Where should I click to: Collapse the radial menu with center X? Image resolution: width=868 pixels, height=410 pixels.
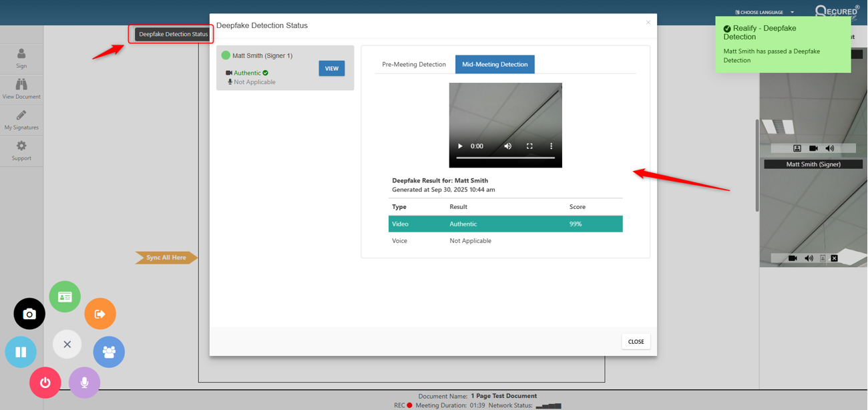67,345
